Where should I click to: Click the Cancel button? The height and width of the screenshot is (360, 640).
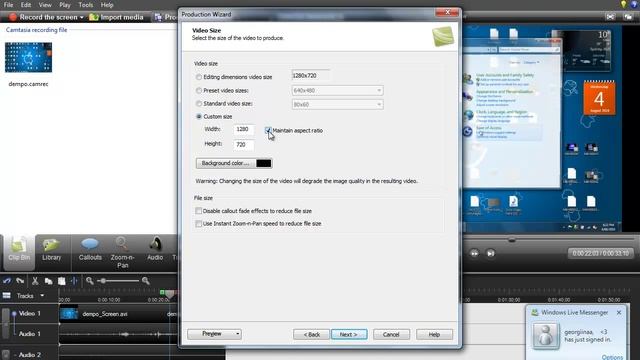[x=391, y=334]
